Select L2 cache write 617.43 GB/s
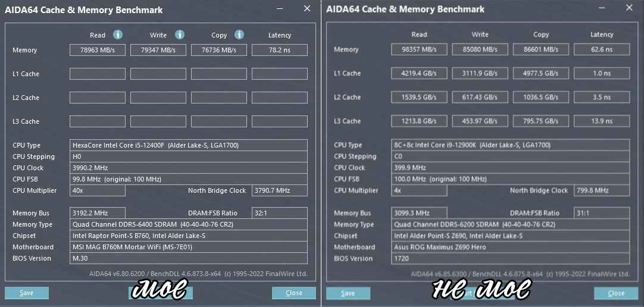644x307 pixels. click(x=480, y=97)
